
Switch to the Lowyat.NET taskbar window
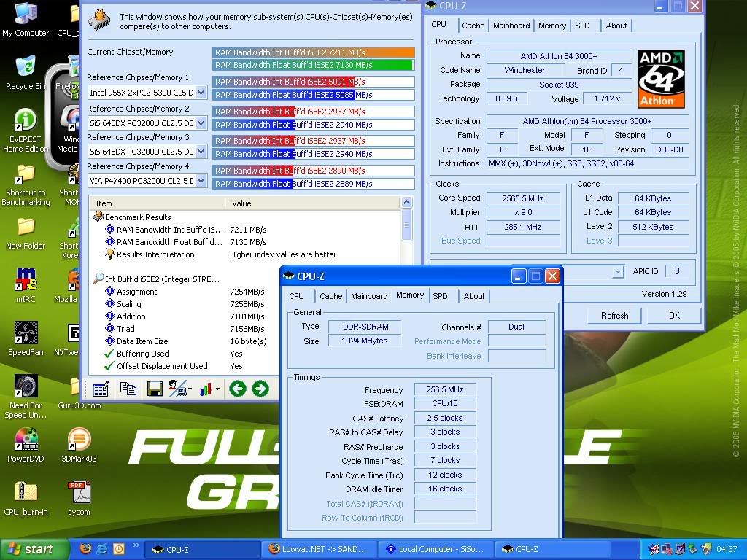321,550
